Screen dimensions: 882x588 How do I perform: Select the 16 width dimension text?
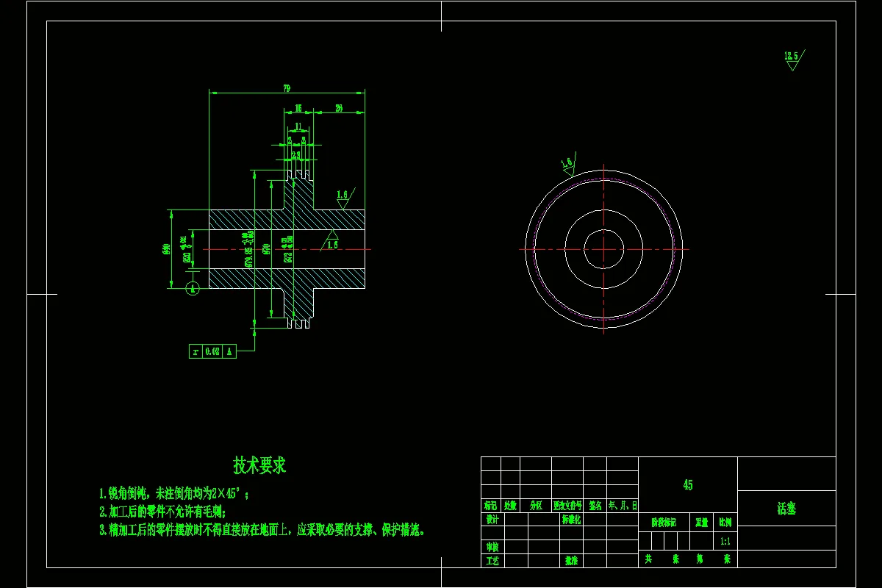point(298,108)
